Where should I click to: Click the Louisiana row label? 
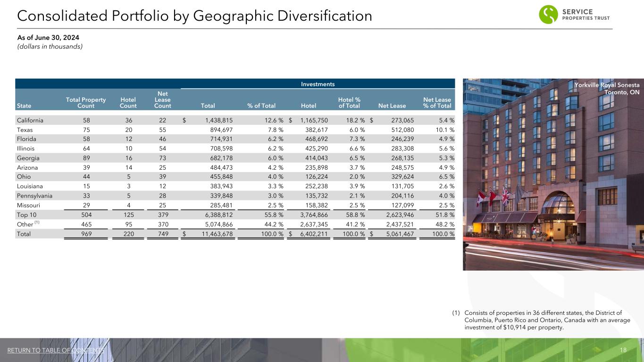coord(30,186)
